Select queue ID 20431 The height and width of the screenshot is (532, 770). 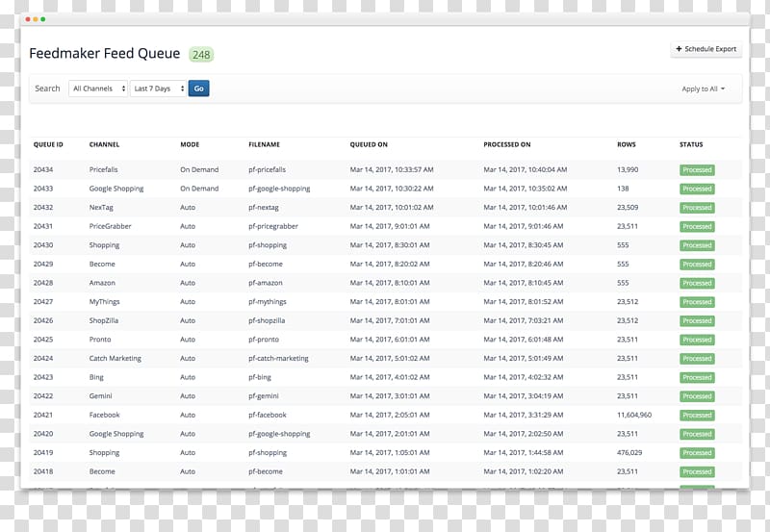[x=43, y=226]
